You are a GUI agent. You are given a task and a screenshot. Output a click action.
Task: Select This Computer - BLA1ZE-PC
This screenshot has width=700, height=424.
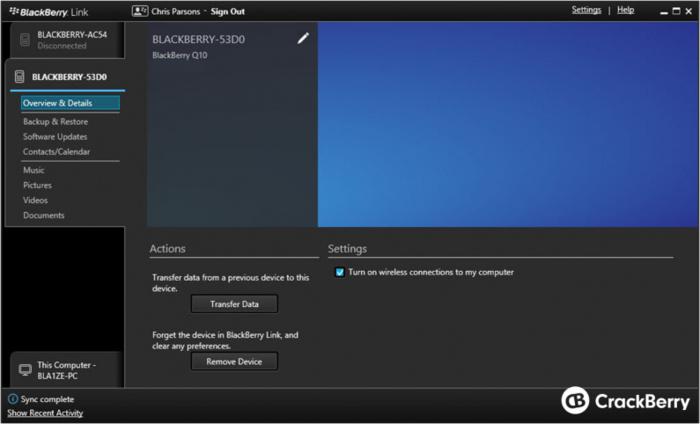(66, 370)
